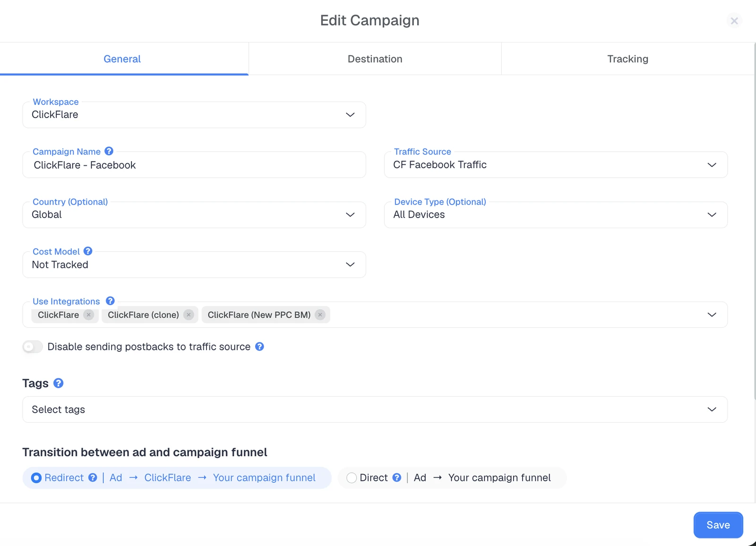Expand the Use Integrations dropdown arrow
This screenshot has width=756, height=546.
point(712,315)
